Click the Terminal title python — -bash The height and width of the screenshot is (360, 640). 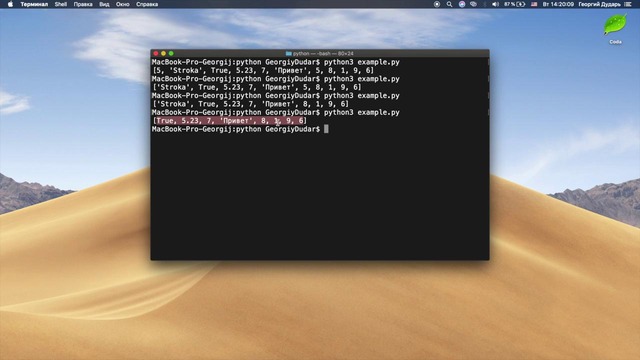click(x=323, y=53)
